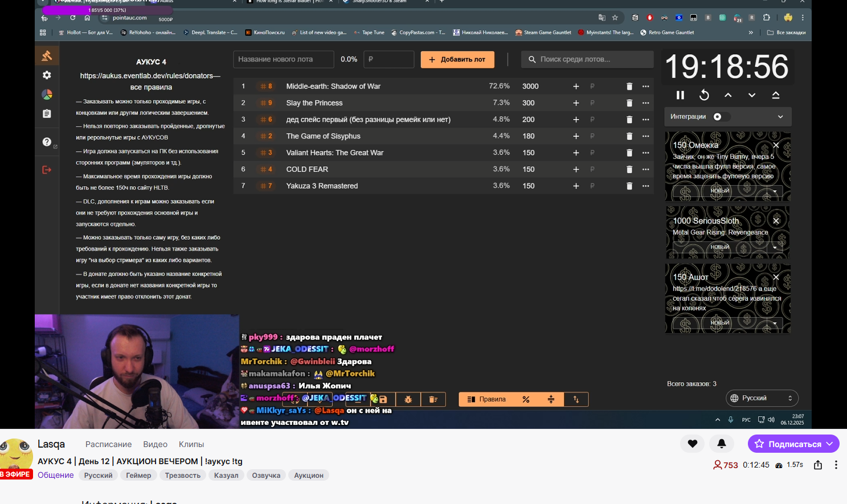This screenshot has height=504, width=847.
Task: Open the clipboard history sidebar icon
Action: [x=47, y=114]
